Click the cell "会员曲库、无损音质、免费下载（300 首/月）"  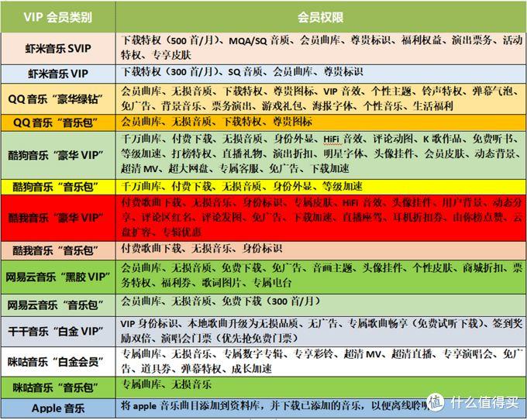pos(321,305)
